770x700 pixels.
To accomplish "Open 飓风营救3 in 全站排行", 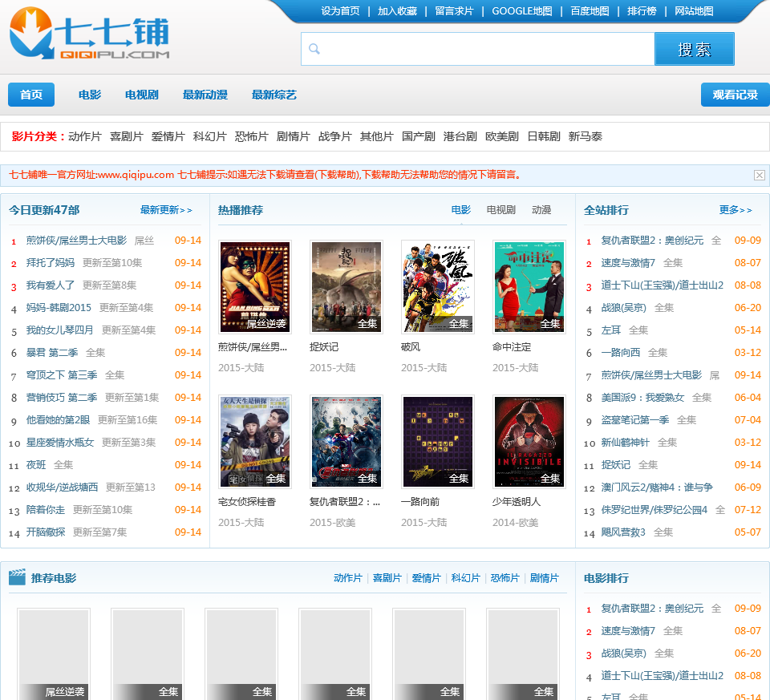I will pyautogui.click(x=623, y=532).
